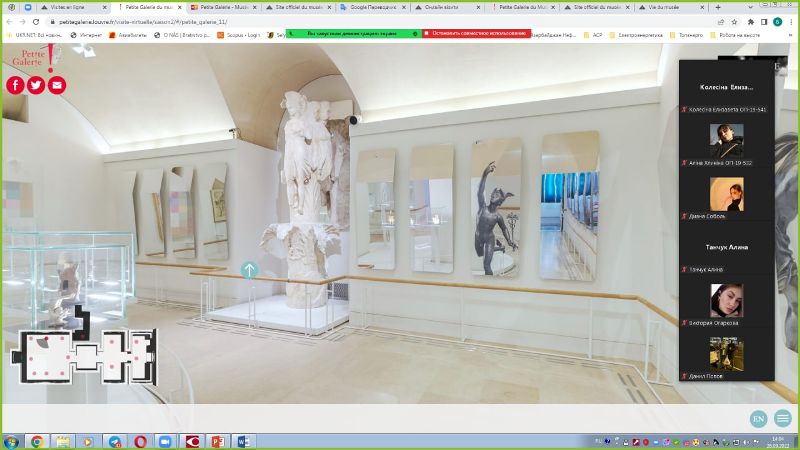The height and width of the screenshot is (450, 800).
Task: Share the tour by email icon
Action: tap(57, 85)
